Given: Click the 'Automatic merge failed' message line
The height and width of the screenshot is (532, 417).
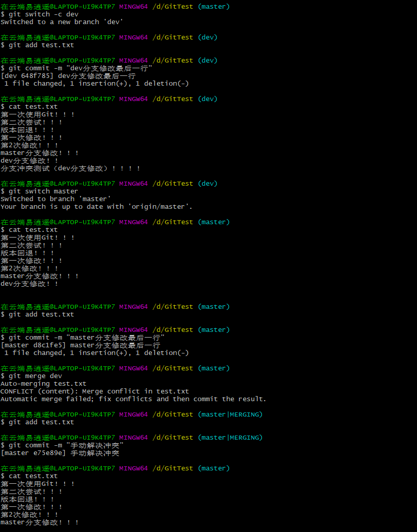Looking at the screenshot, I should [133, 399].
